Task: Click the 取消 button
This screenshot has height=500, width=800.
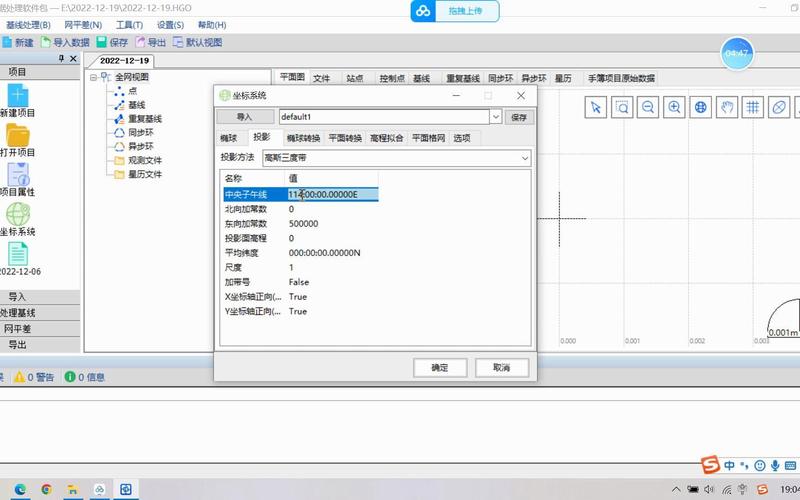Action: point(502,368)
